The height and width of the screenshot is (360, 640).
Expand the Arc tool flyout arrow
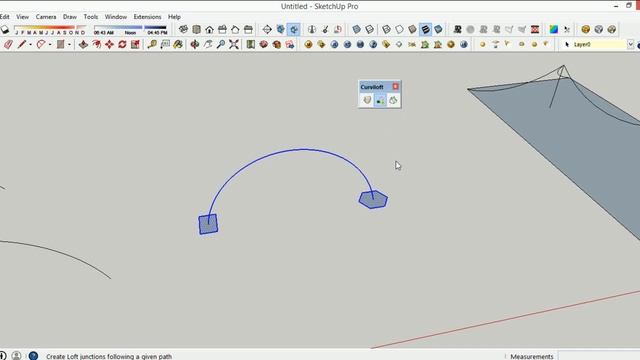coord(50,44)
